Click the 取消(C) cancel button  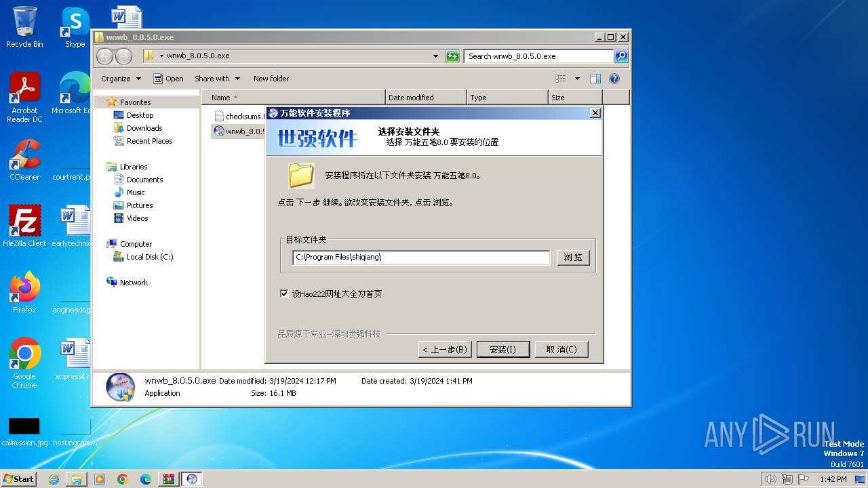click(x=561, y=349)
